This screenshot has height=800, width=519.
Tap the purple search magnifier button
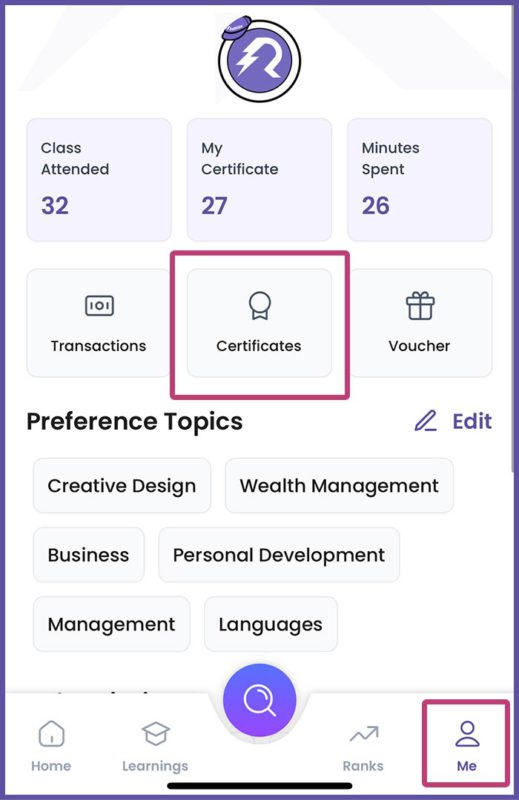259,699
